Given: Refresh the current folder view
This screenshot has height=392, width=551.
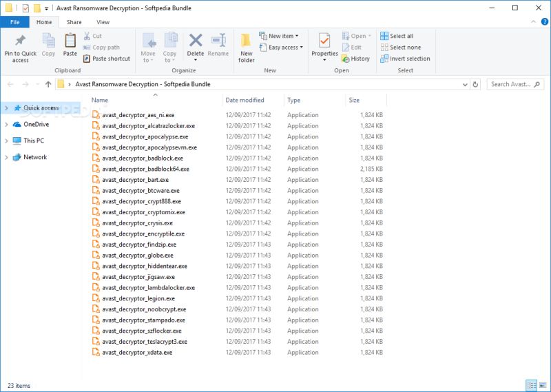Looking at the screenshot, I should coord(475,84).
